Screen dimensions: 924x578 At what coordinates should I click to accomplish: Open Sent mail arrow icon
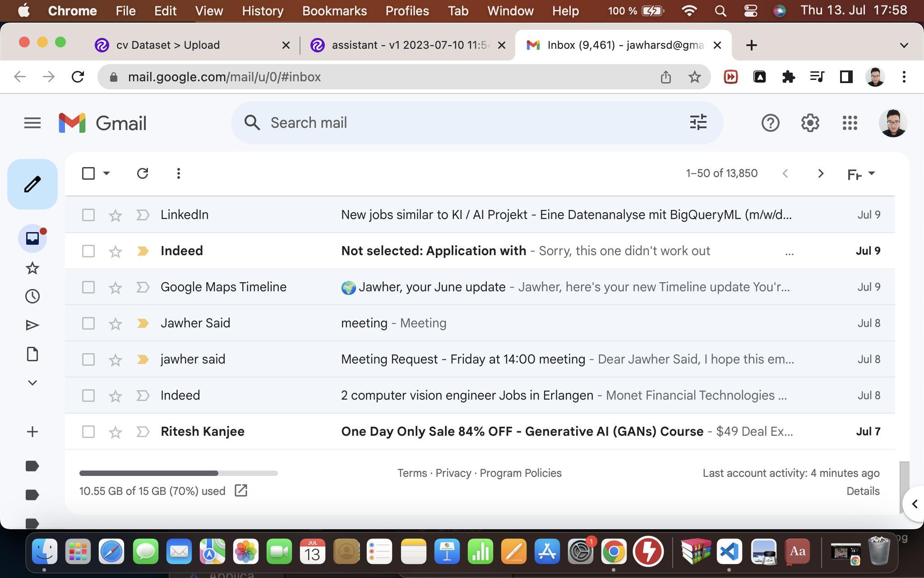tap(32, 325)
